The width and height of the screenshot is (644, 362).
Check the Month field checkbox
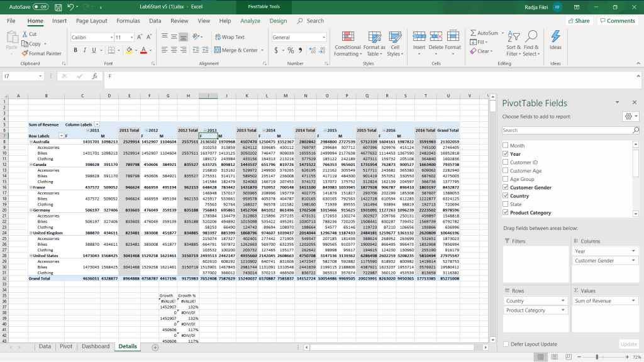click(x=506, y=145)
